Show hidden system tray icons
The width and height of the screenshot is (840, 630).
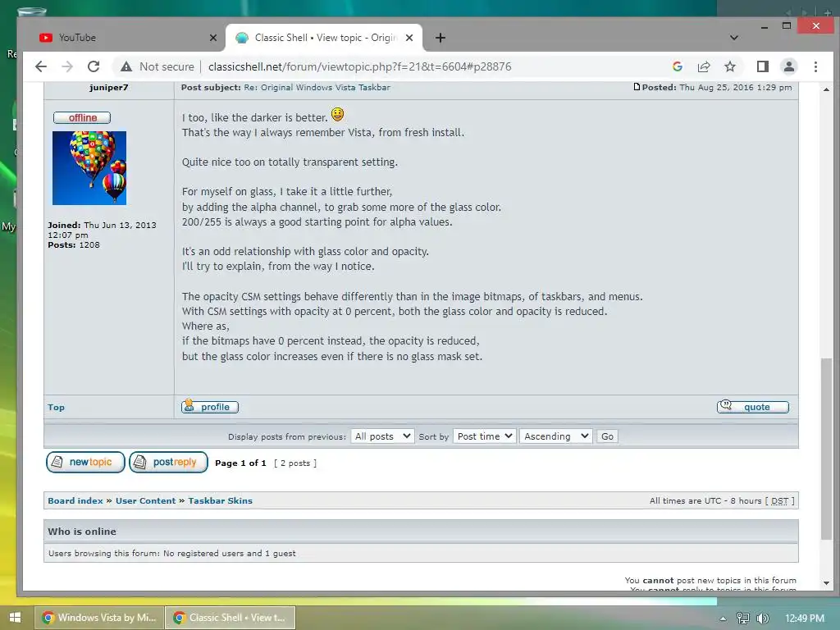(x=723, y=619)
